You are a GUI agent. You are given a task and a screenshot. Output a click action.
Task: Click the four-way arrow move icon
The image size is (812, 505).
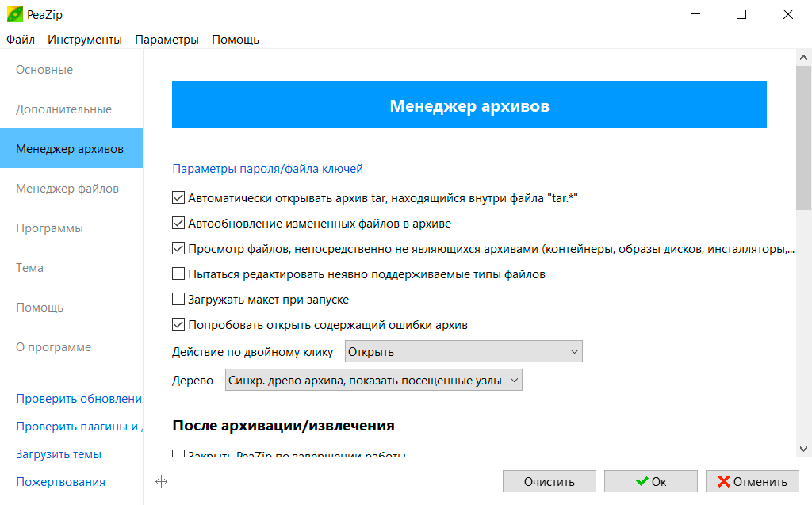pos(162,482)
